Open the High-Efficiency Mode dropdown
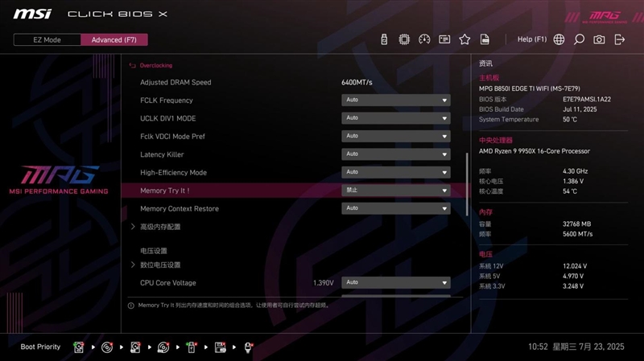644x361 pixels. pyautogui.click(x=396, y=172)
